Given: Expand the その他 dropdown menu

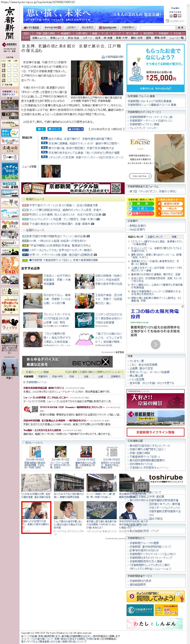Looking at the screenshot, I should [179, 33].
